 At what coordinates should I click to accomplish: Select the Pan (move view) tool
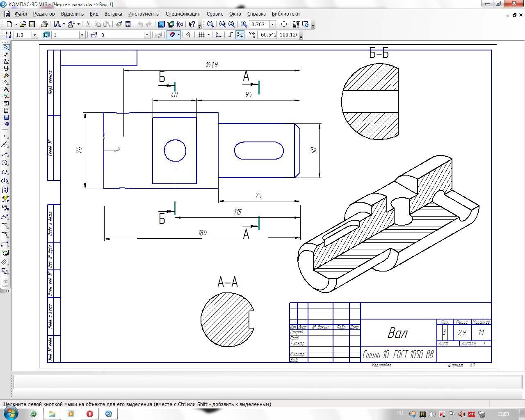(284, 24)
